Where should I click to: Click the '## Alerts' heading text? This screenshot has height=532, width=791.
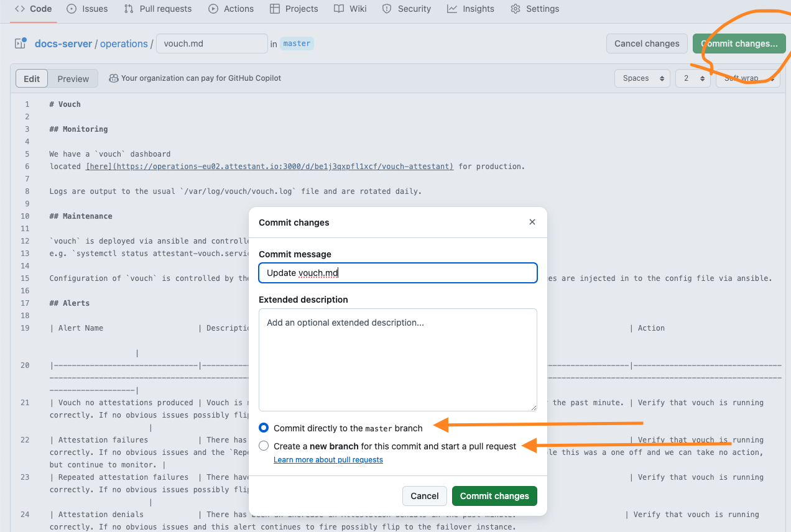70,303
